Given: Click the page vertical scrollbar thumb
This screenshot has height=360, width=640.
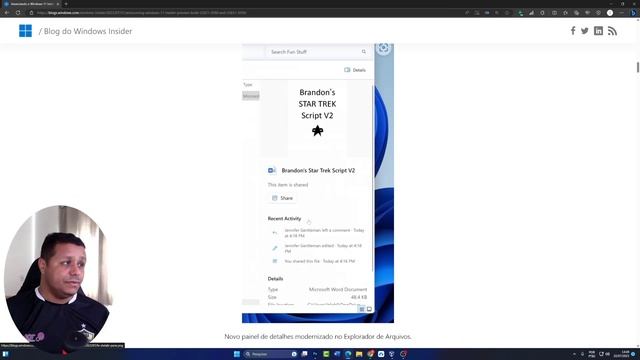Looking at the screenshot, I should pos(637,67).
